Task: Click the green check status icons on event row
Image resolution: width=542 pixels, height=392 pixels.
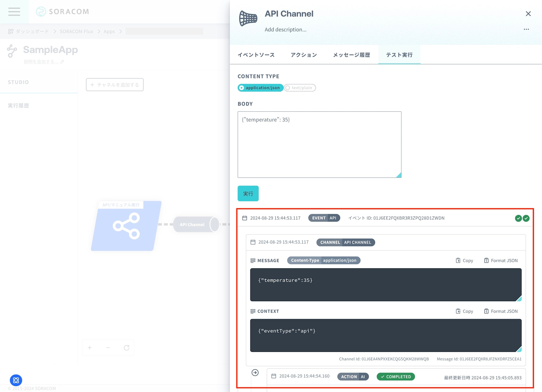Action: coord(522,218)
